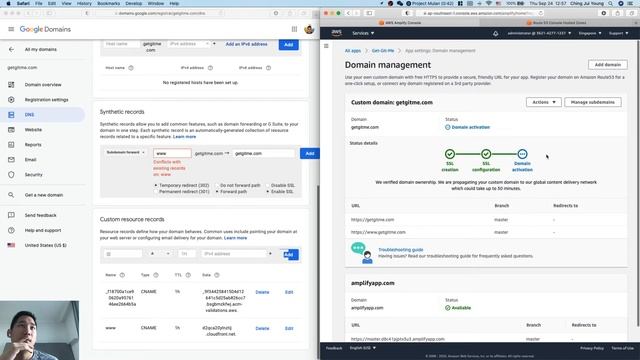The image size is (640, 360).
Task: Click the Email envelope sidebar icon
Action: (x=11, y=160)
